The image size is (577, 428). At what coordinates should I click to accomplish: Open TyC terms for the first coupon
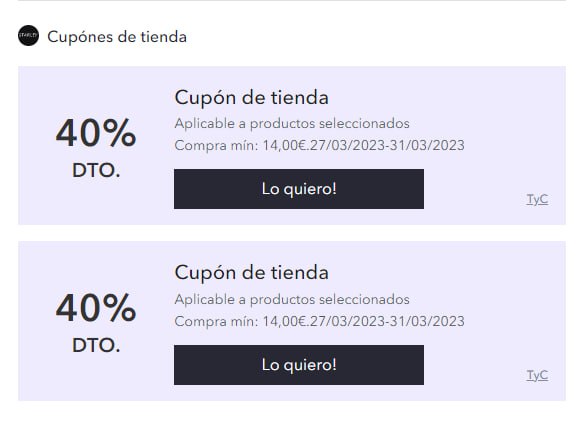(x=537, y=199)
